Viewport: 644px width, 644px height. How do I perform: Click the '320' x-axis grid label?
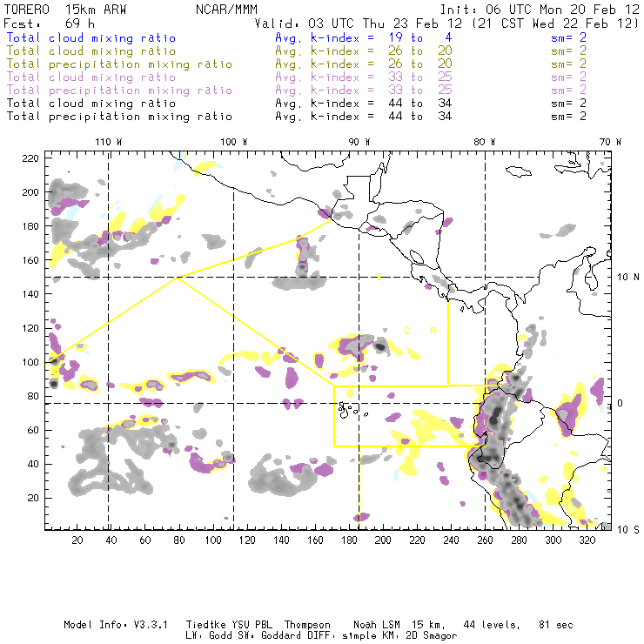tap(587, 540)
